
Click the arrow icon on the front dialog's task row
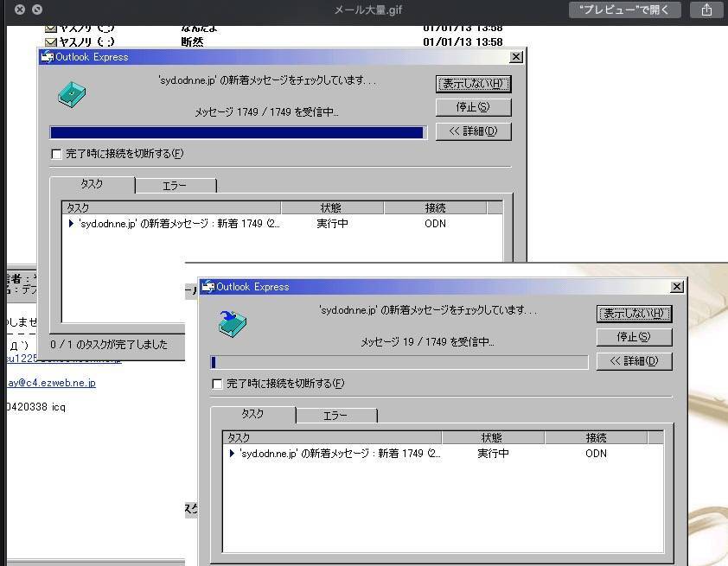(232, 454)
